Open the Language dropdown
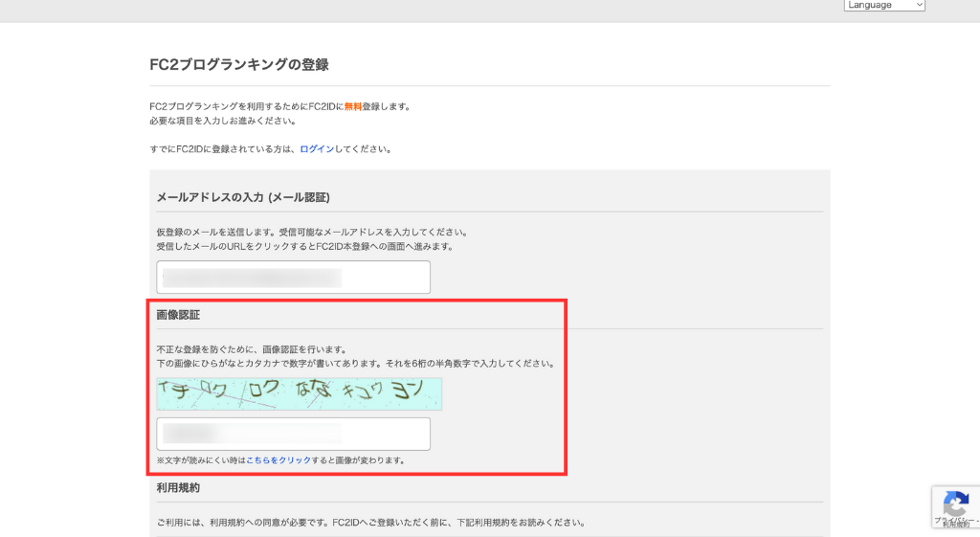The width and height of the screenshot is (980, 537). tap(883, 5)
